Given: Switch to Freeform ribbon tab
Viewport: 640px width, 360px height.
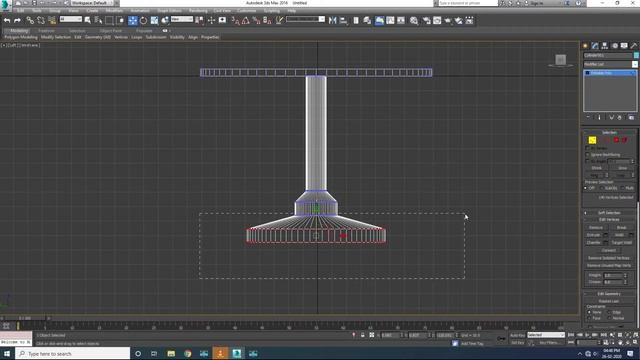Looking at the screenshot, I should (x=46, y=31).
